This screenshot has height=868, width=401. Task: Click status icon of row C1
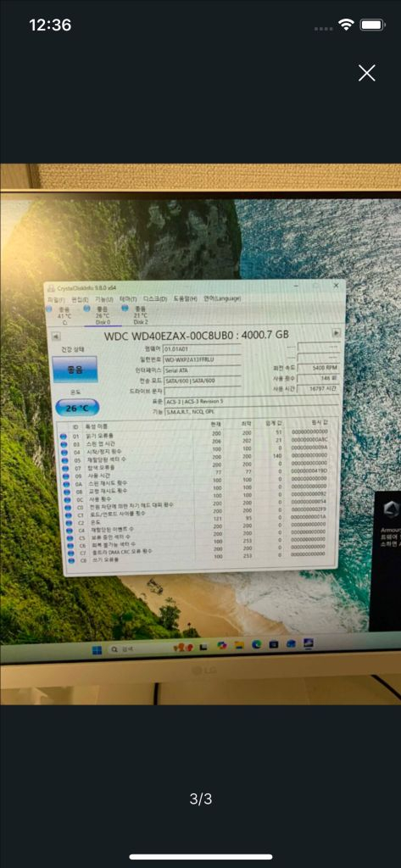[x=68, y=515]
